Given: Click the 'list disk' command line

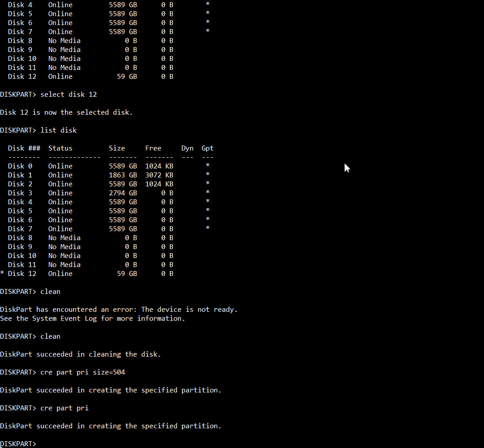Looking at the screenshot, I should click(x=38, y=130).
